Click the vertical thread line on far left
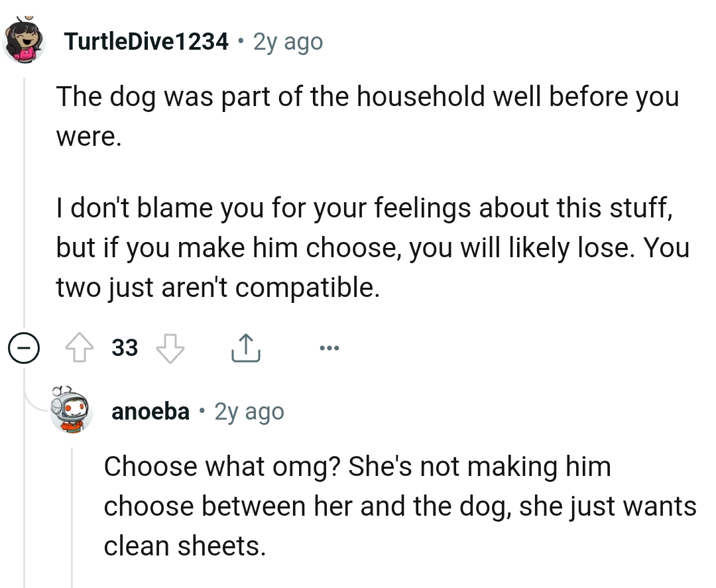This screenshot has height=588, width=716. 24,199
